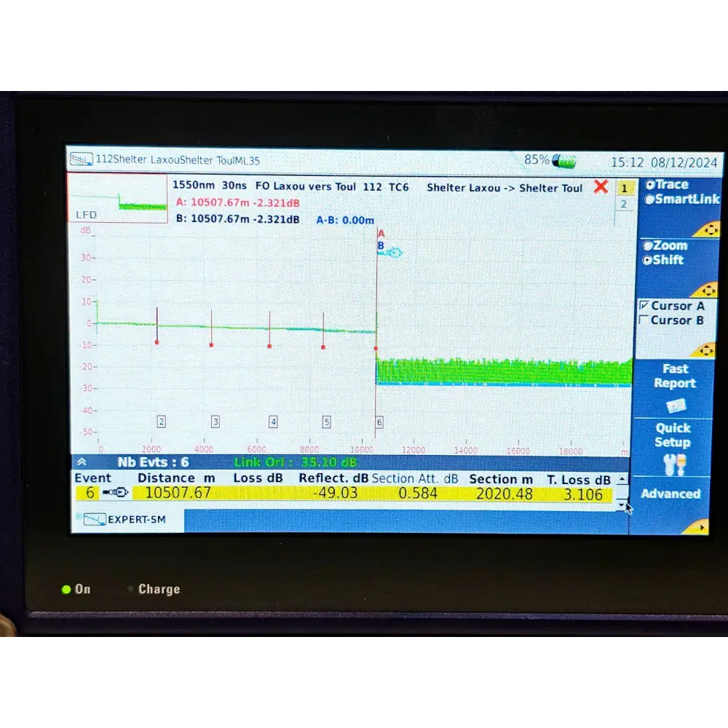Click the Fast Report document icon
The image size is (728, 728).
coord(676,405)
